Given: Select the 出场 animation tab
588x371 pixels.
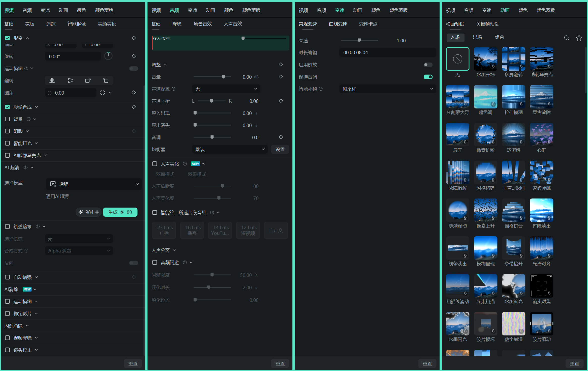Looking at the screenshot, I should [477, 37].
